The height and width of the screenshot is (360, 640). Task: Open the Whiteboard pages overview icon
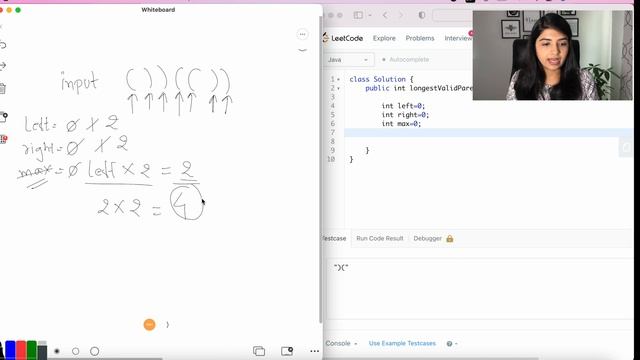click(259, 351)
